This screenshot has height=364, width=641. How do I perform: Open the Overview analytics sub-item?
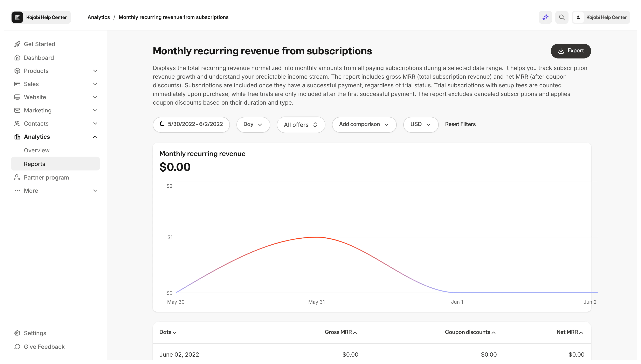pos(37,150)
